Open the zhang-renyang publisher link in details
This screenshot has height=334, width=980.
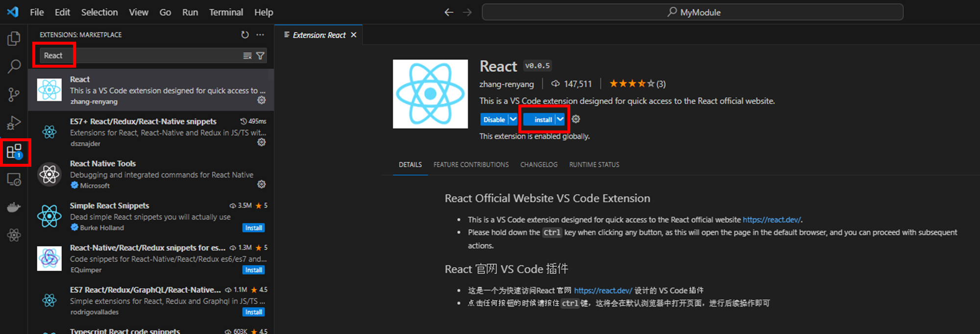(507, 84)
